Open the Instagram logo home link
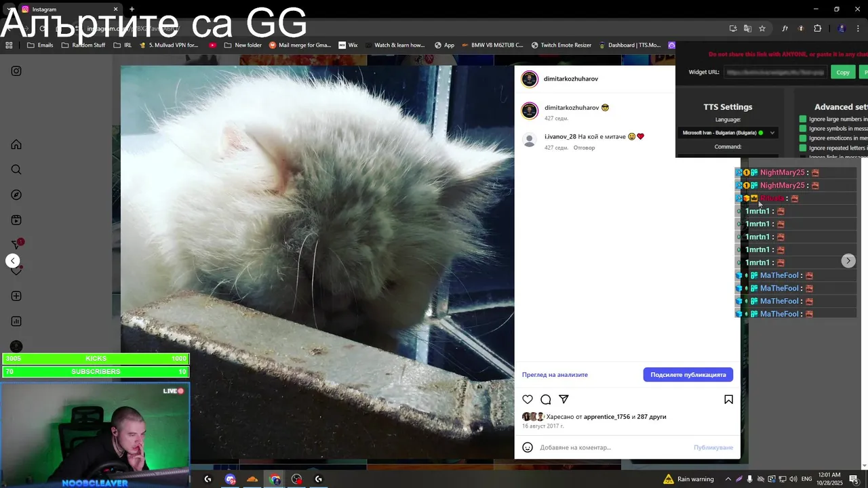The height and width of the screenshot is (488, 868). (x=16, y=71)
